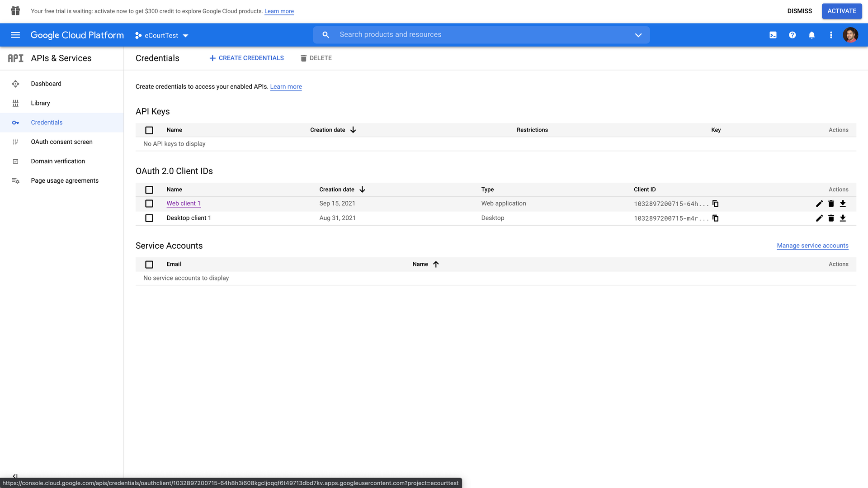Image resolution: width=868 pixels, height=488 pixels.
Task: Edit Desktop client 1 with pencil icon
Action: click(819, 218)
